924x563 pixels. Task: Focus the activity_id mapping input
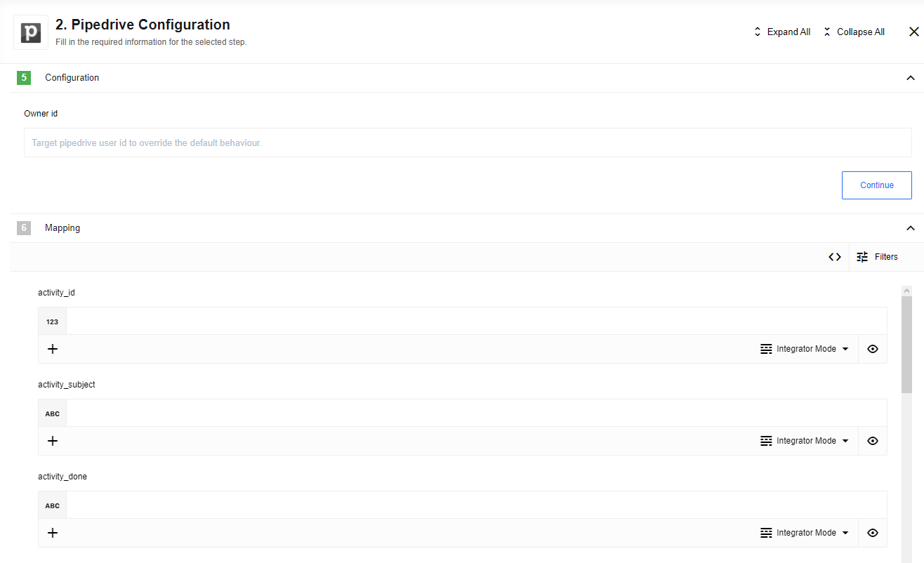click(x=477, y=322)
